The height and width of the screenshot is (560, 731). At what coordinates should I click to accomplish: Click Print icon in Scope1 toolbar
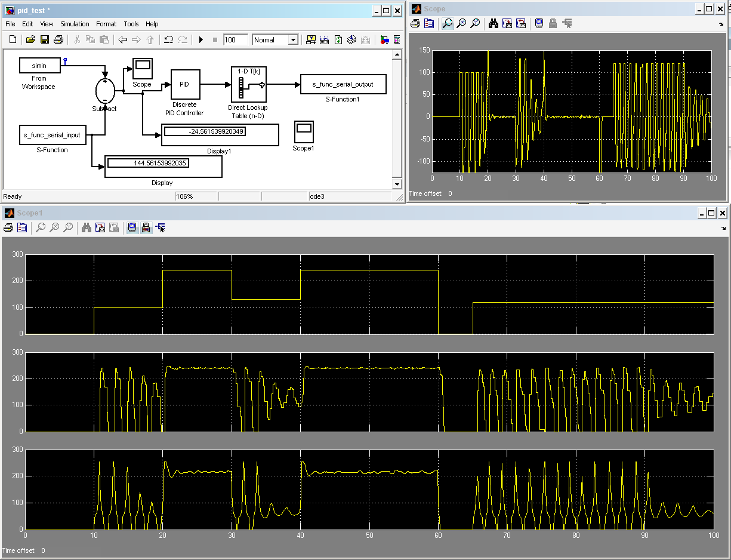8,227
